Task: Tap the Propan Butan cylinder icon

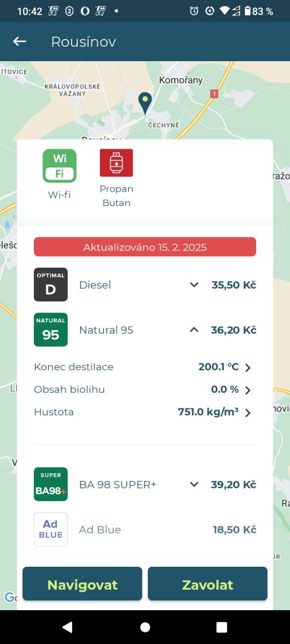Action: coord(117,163)
